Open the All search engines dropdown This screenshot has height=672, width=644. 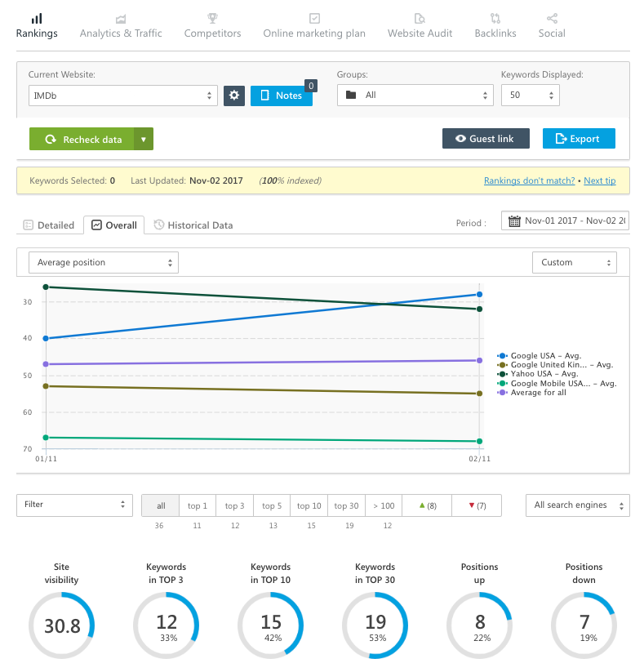tap(577, 505)
